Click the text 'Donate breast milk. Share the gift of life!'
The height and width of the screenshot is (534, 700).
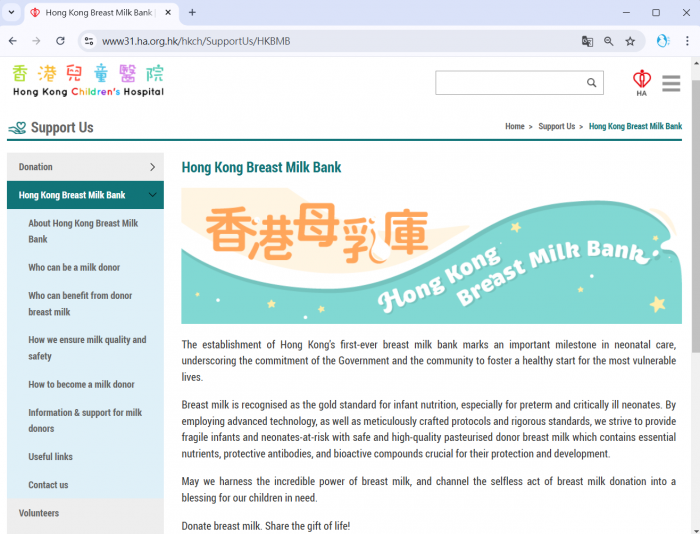pos(266,526)
